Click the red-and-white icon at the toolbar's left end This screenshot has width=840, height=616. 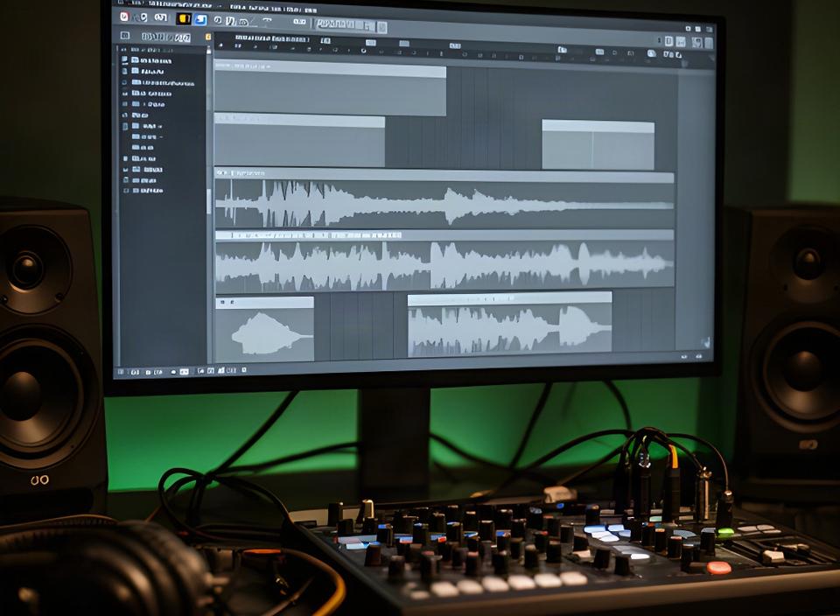(x=124, y=17)
